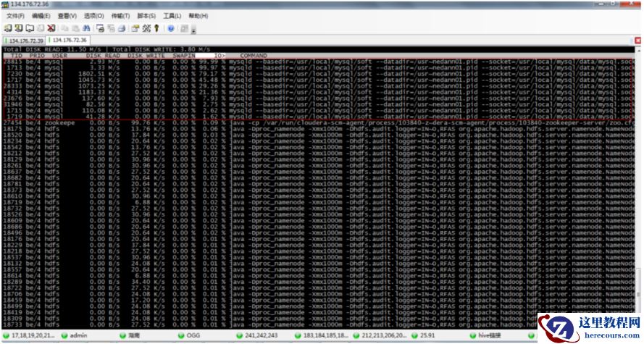
Task: Open the 工具(L) menu
Action: 172,15
